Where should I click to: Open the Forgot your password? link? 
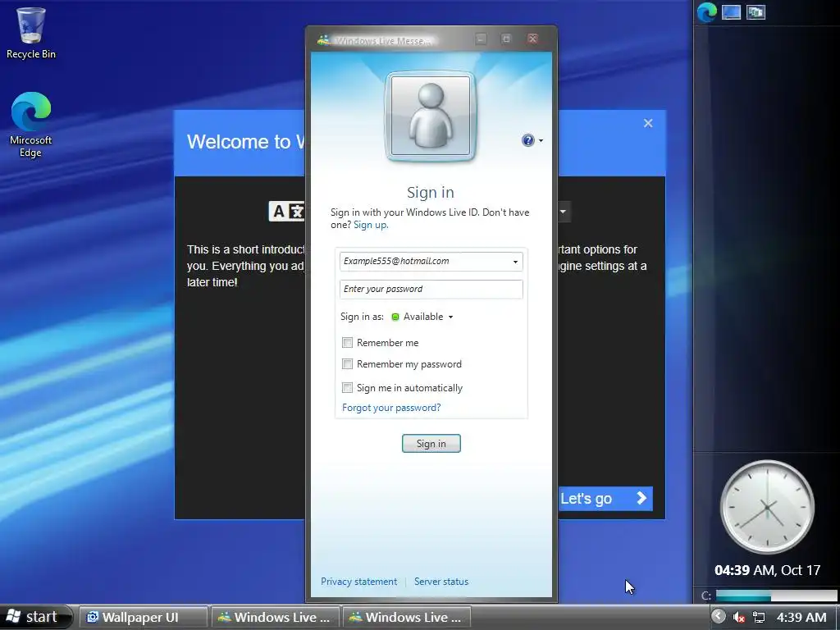click(391, 408)
